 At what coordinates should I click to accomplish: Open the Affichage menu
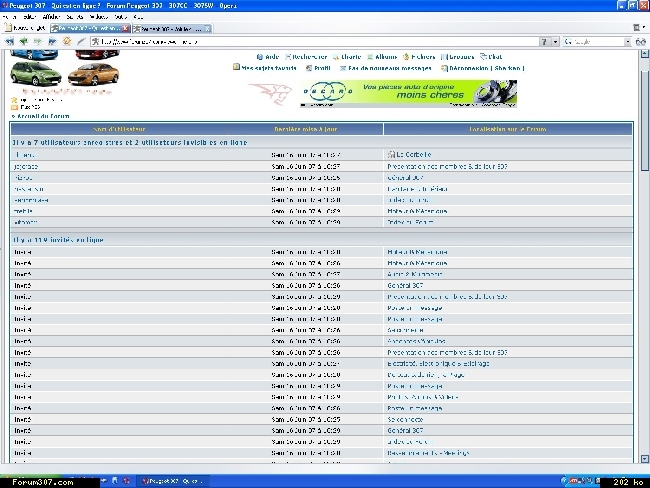pyautogui.click(x=51, y=17)
